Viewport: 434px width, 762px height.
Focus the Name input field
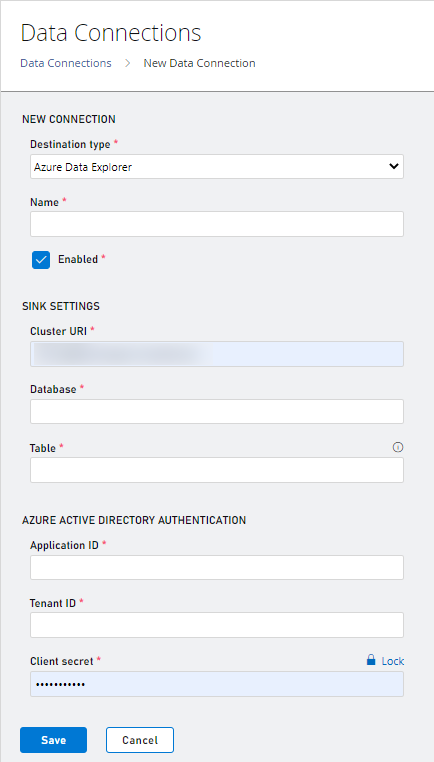click(x=217, y=224)
